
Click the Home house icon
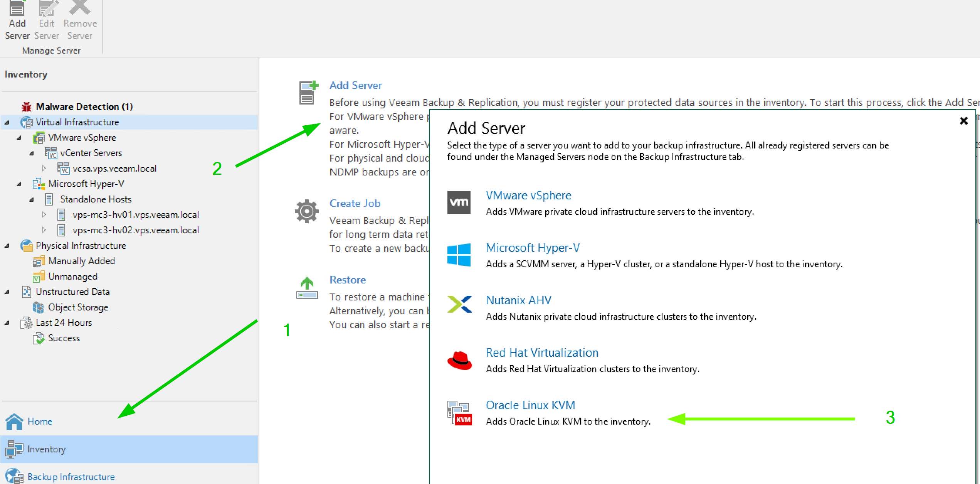click(14, 421)
